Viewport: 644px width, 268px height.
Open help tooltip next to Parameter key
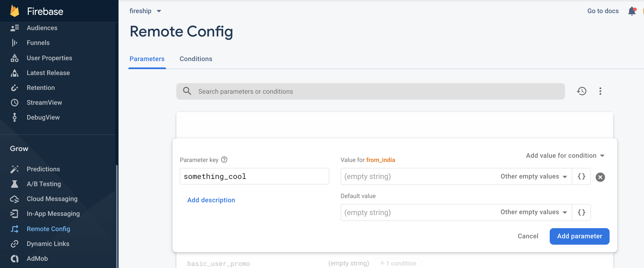pyautogui.click(x=224, y=160)
